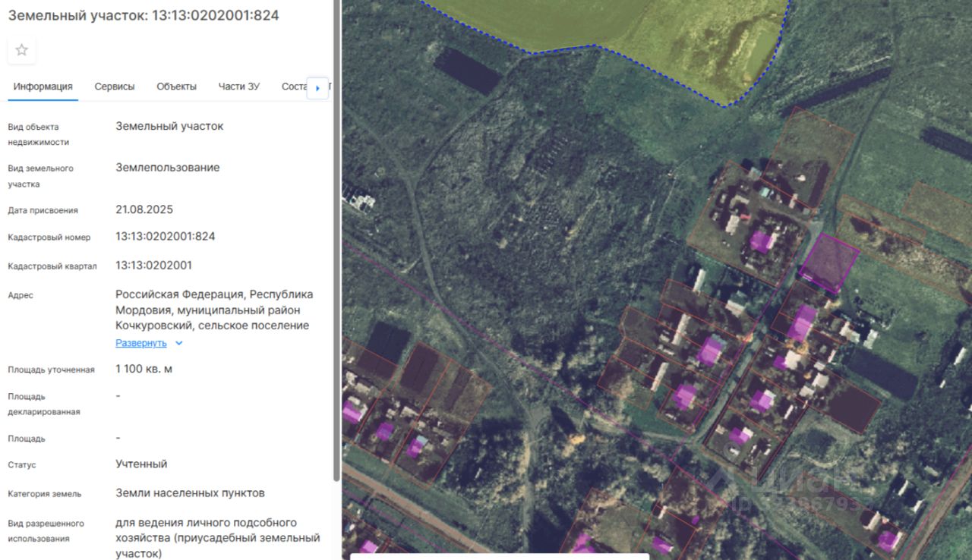Add parcel to favorites with star icon
Screen dimensions: 972x560
click(x=22, y=50)
